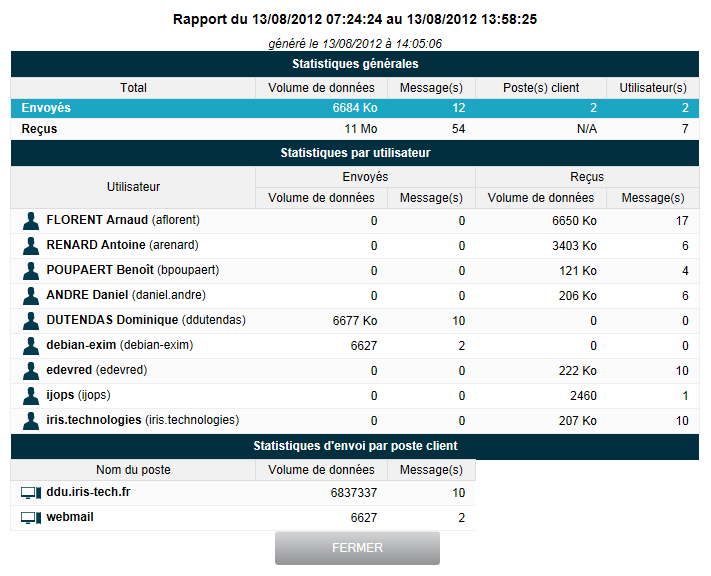
Task: Click user icon beside DUTENDAS Dominique
Action: (31, 321)
